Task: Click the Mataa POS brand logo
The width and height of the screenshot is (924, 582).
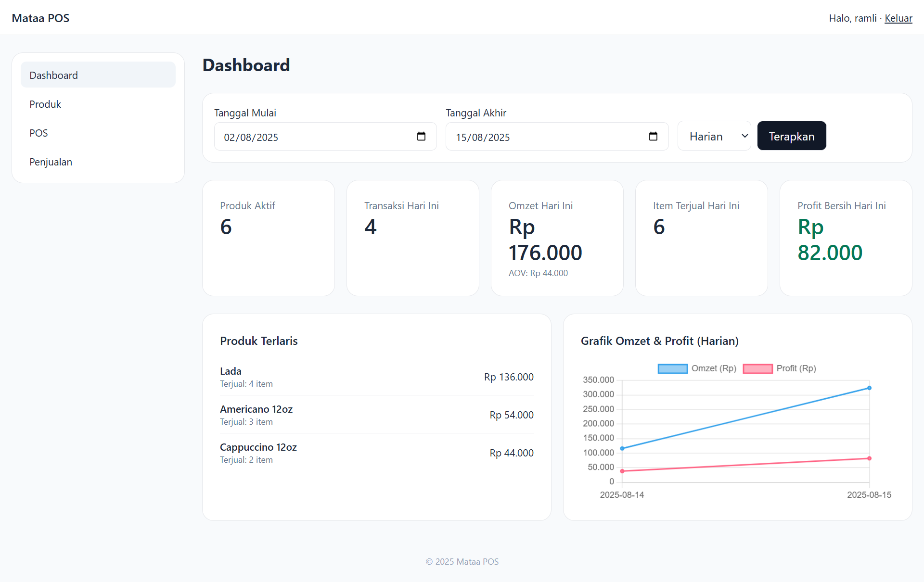Action: click(40, 18)
